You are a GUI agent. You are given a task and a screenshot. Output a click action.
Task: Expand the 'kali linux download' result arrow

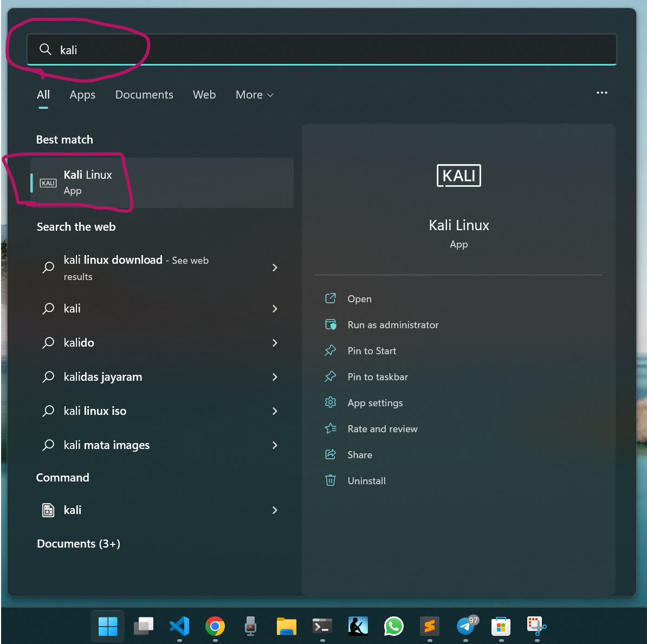point(275,268)
